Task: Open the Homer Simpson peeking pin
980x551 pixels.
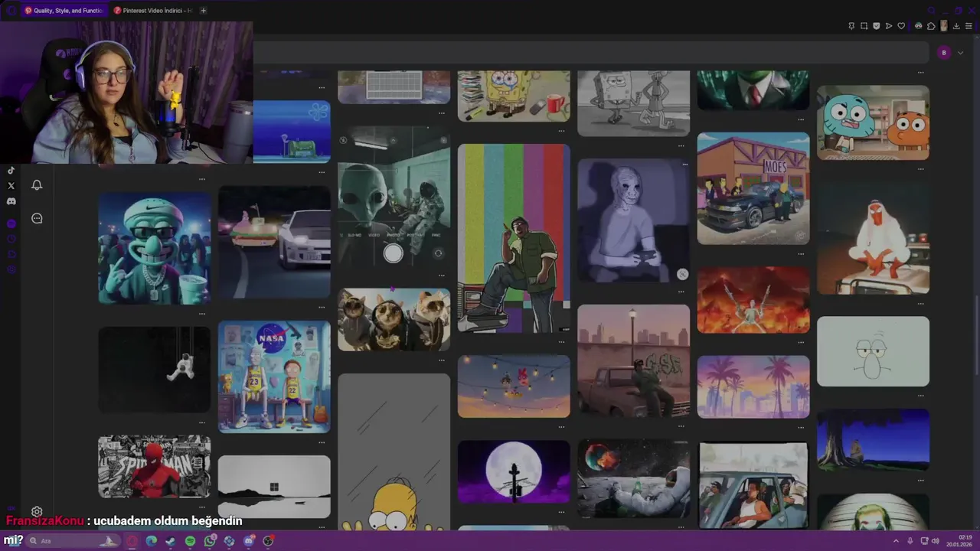Action: tap(394, 452)
